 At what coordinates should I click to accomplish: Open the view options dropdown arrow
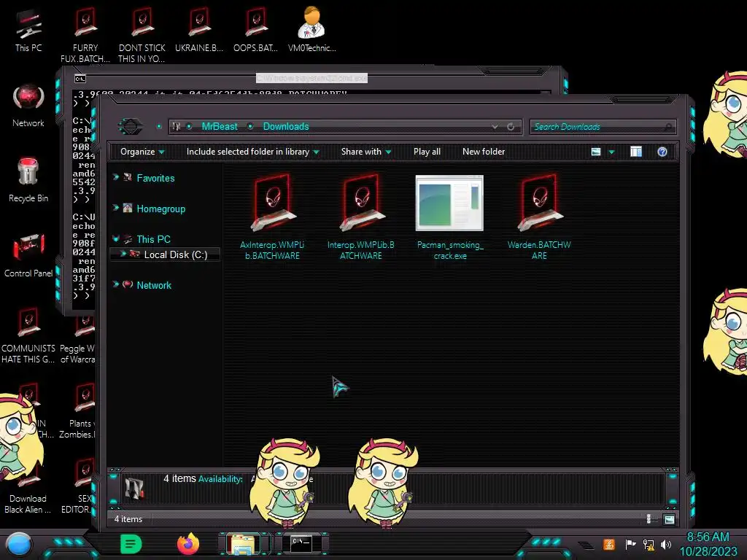point(612,152)
